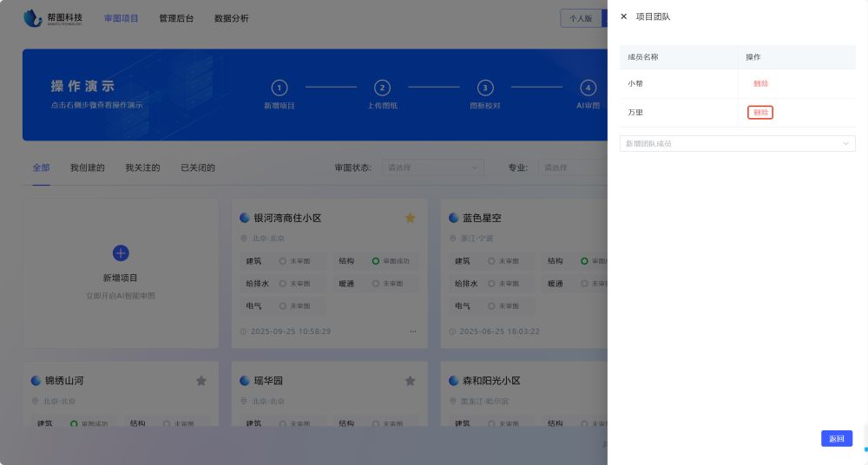Open the 审图状态 dropdown
The height and width of the screenshot is (465, 868).
(x=432, y=167)
